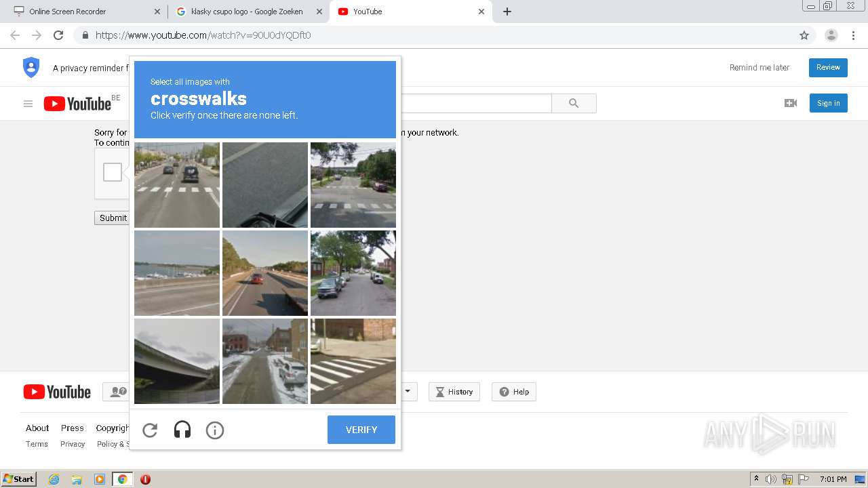Select the overpass bridge image tile
This screenshot has width=868, height=488.
click(177, 361)
